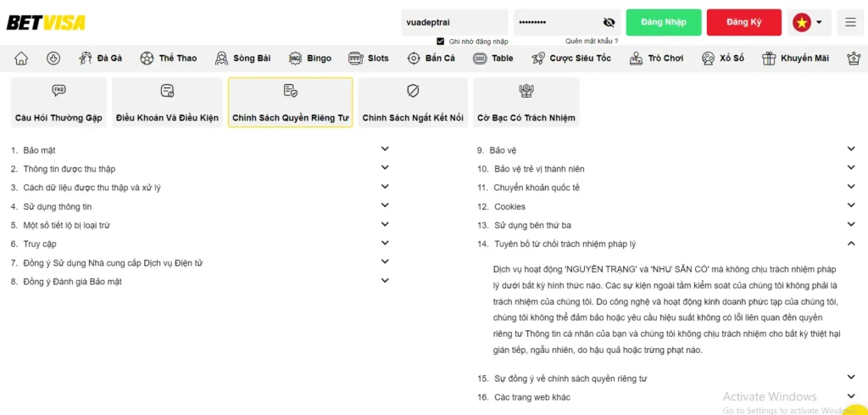The image size is (868, 415).
Task: Toggle Ghi nhớ đăng nhập checkbox
Action: 440,41
